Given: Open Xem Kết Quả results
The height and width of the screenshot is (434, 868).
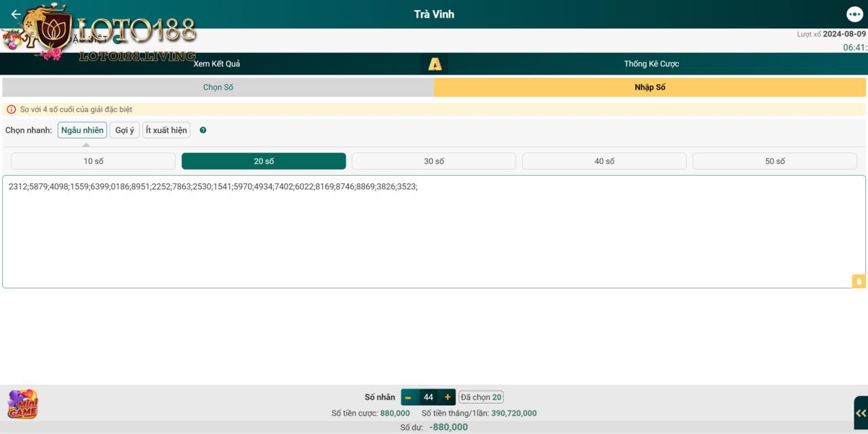Looking at the screenshot, I should [217, 64].
